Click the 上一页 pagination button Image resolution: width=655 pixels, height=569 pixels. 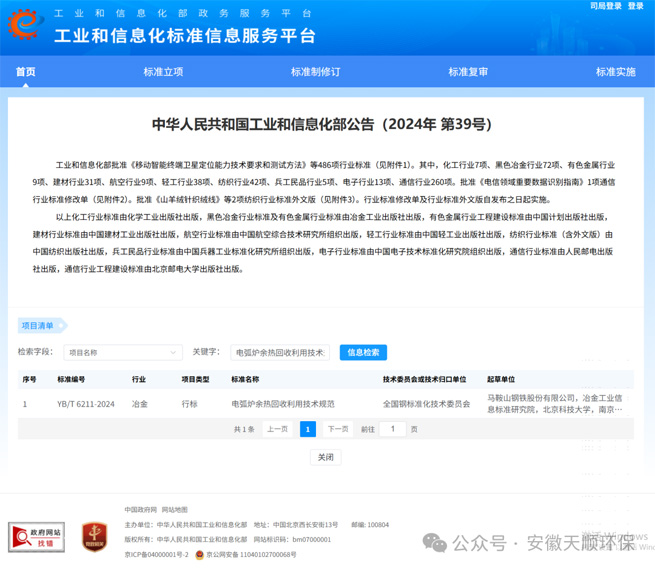click(277, 429)
